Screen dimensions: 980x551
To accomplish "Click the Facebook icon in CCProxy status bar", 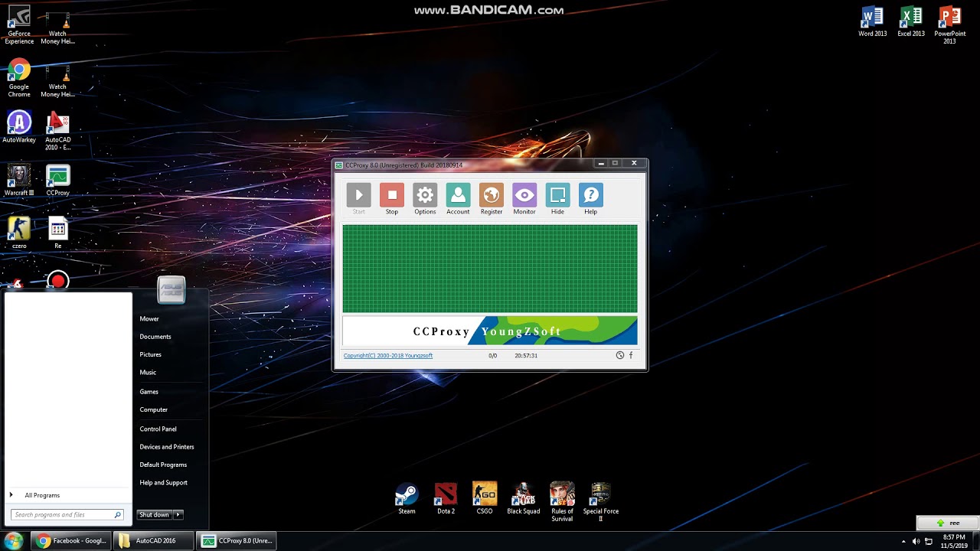I will tap(631, 355).
